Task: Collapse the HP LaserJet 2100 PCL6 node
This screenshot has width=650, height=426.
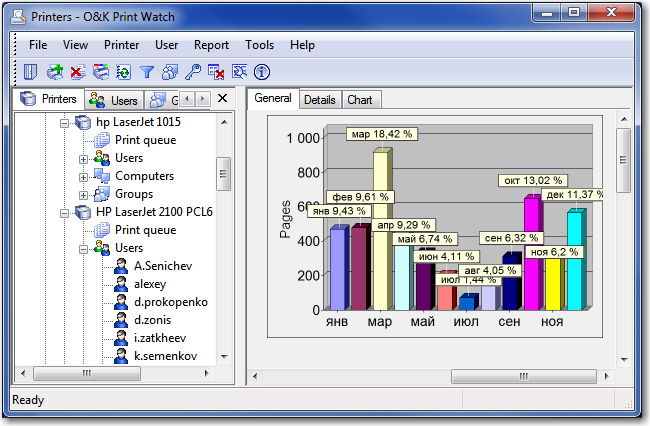Action: point(64,213)
